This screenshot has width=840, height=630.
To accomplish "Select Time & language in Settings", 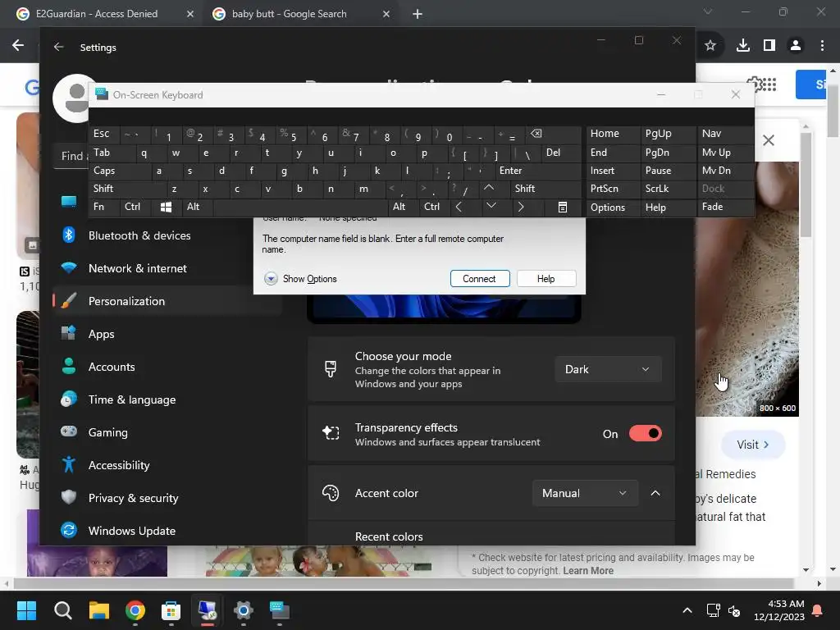I will [167, 399].
